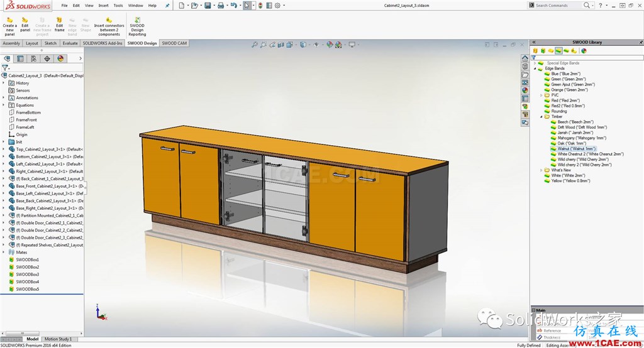Switch to the SWOOD CAM tab
This screenshot has height=348, width=644.
tap(174, 43)
